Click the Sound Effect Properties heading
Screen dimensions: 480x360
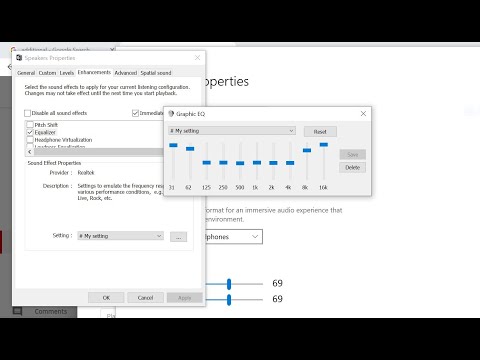click(x=54, y=163)
